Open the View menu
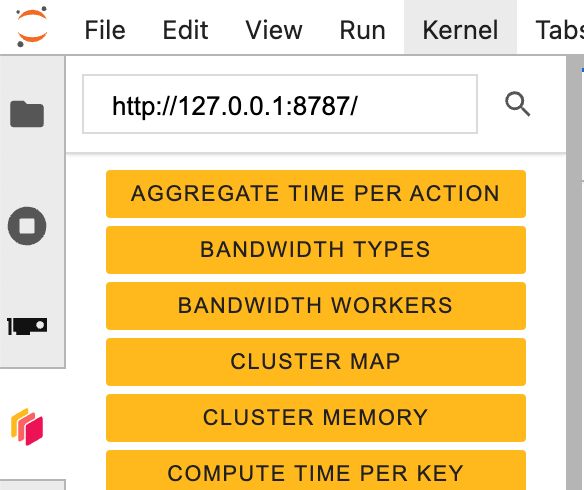The width and height of the screenshot is (584, 490). (274, 30)
